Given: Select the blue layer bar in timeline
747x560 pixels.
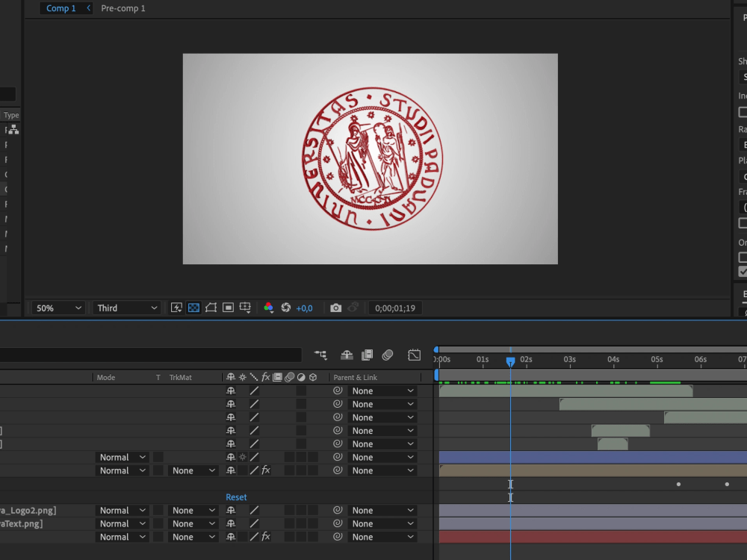Looking at the screenshot, I should (x=592, y=457).
